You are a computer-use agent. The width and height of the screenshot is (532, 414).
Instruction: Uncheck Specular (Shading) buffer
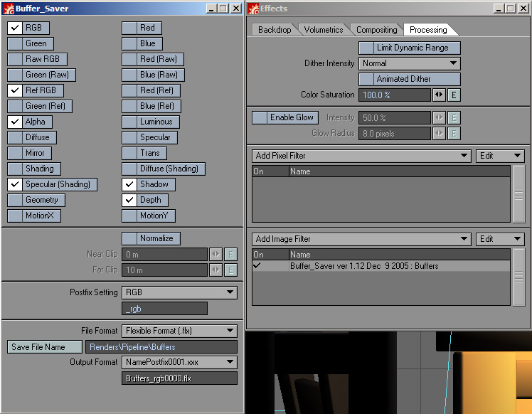tap(15, 184)
